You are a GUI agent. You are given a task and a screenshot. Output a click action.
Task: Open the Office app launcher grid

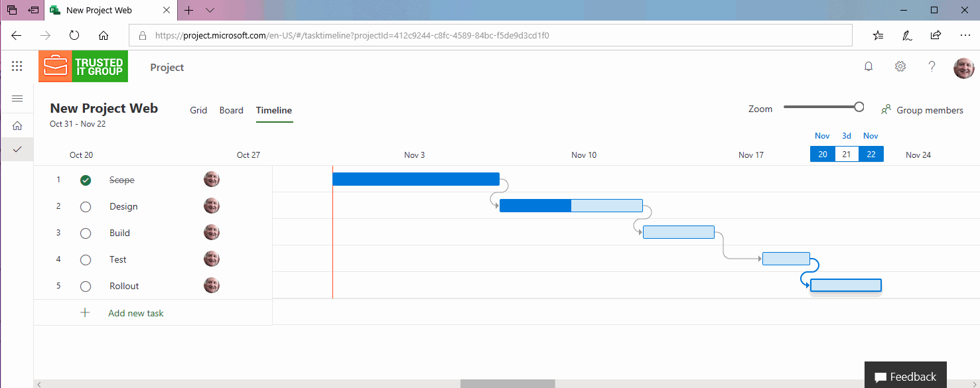(x=17, y=65)
